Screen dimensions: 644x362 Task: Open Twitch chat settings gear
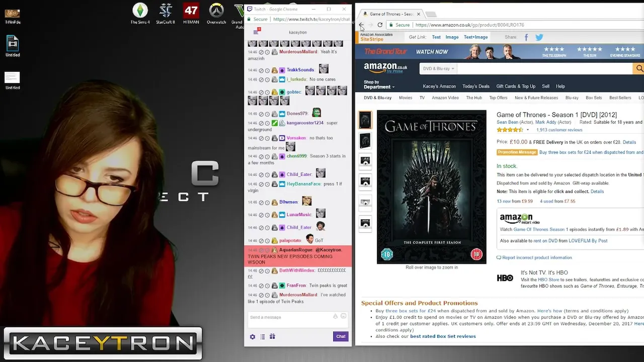coord(253,337)
